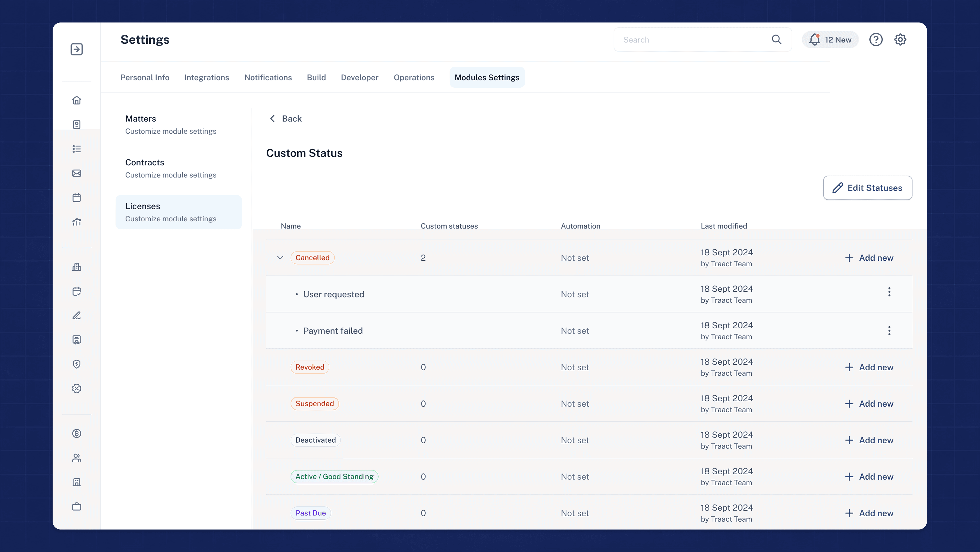Image resolution: width=980 pixels, height=552 pixels.
Task: Open options menu for Payment failed
Action: 889,331
